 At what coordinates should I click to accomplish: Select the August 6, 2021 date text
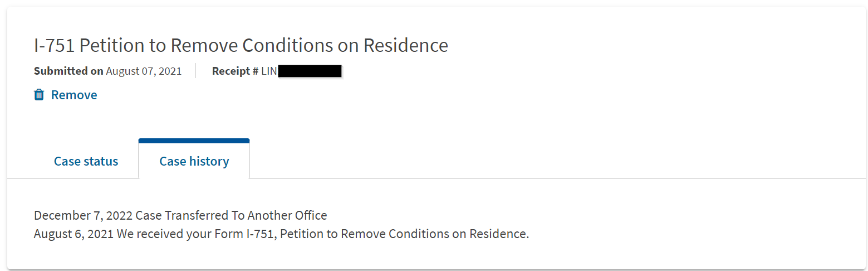coord(73,234)
